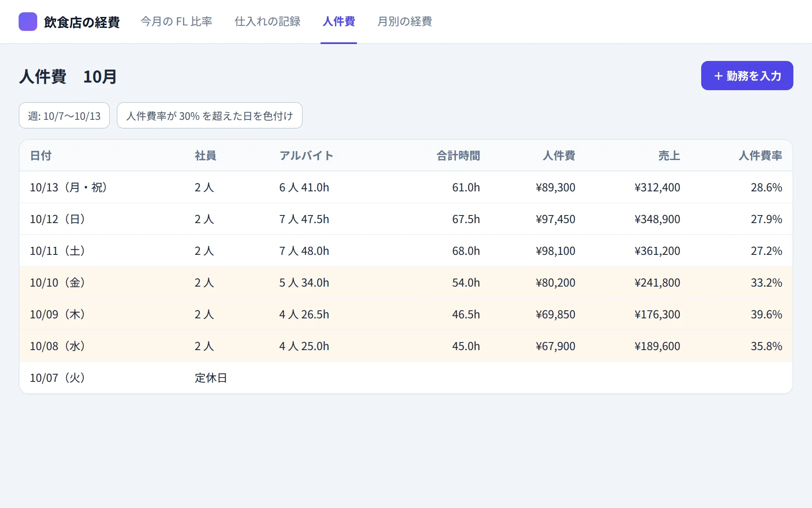Select the 10/13（月・祝）date cell
Image resolution: width=812 pixels, height=508 pixels.
[68, 188]
